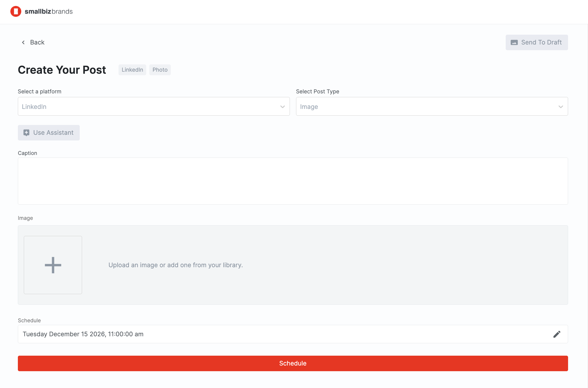
Task: Click the 'Image' section label above upload area
Action: (x=25, y=218)
